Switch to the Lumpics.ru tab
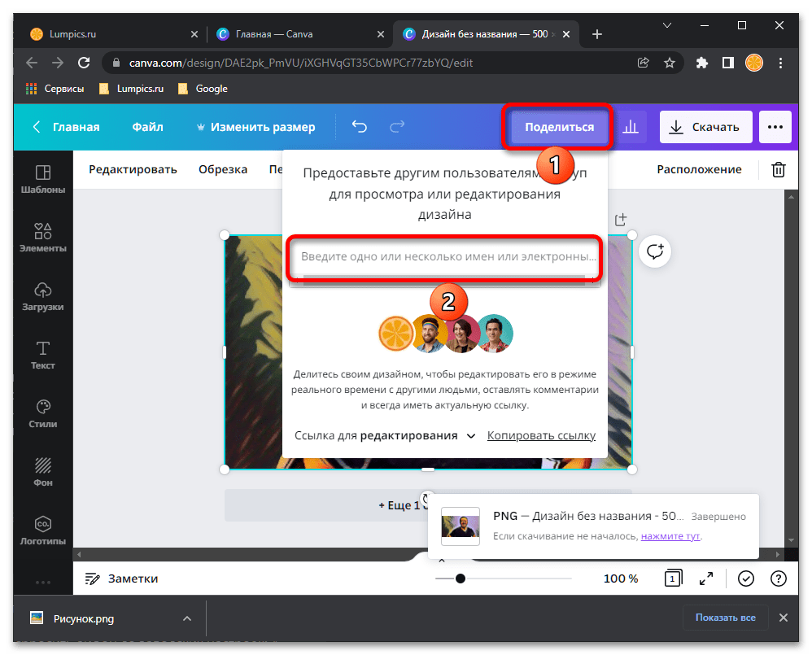This screenshot has height=655, width=812. (115, 34)
